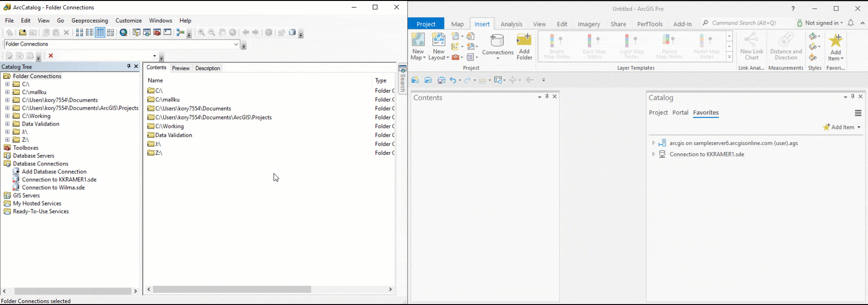Toggle auto-hide pin on Catalog pane in ArcGIS Pro
Image resolution: width=868 pixels, height=305 pixels.
853,96
